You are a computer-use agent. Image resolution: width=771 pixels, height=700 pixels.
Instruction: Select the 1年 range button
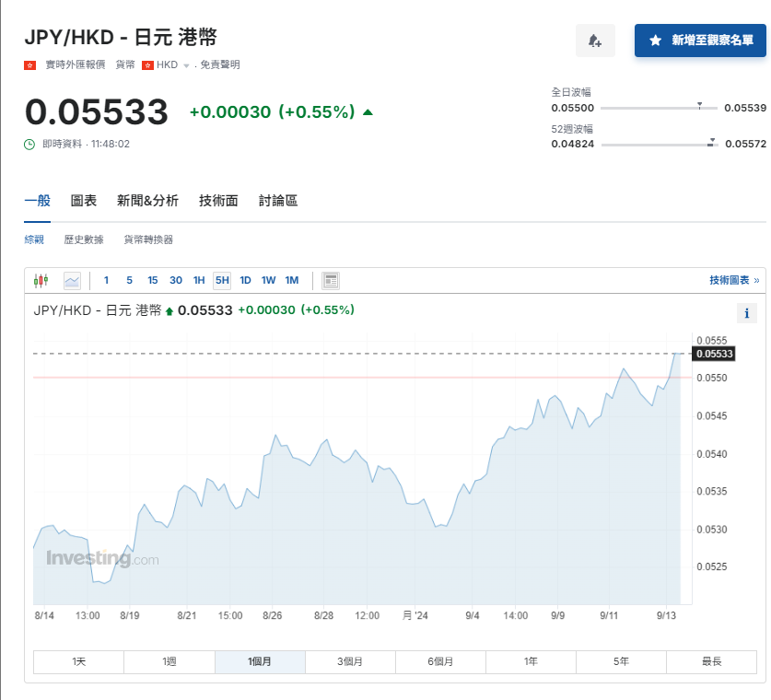click(x=531, y=661)
